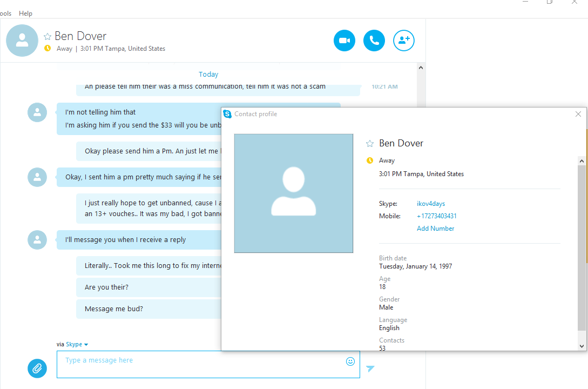Toggle favorite star next to chat header name

pos(48,36)
